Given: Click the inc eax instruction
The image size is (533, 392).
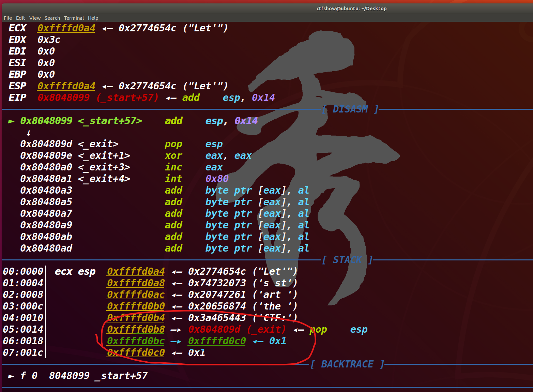Looking at the screenshot, I should click(x=194, y=167).
